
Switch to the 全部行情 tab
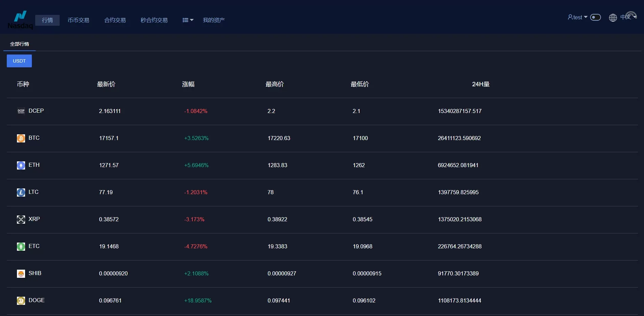click(x=20, y=44)
